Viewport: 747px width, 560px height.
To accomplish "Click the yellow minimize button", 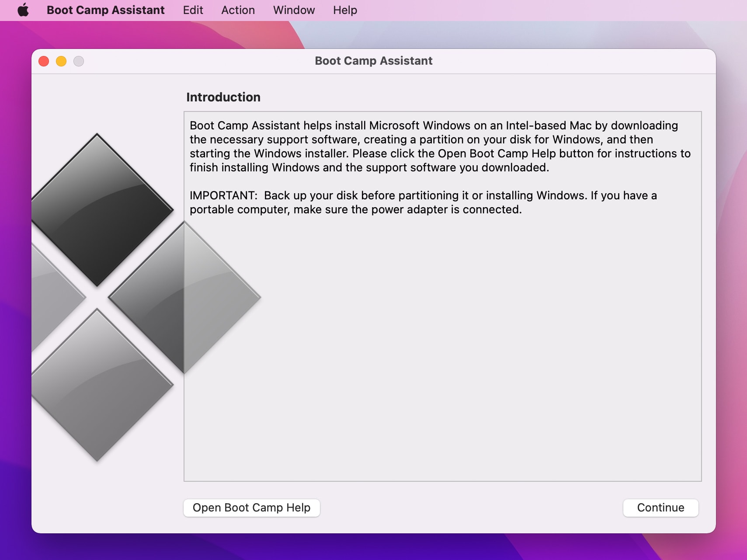I will [61, 61].
